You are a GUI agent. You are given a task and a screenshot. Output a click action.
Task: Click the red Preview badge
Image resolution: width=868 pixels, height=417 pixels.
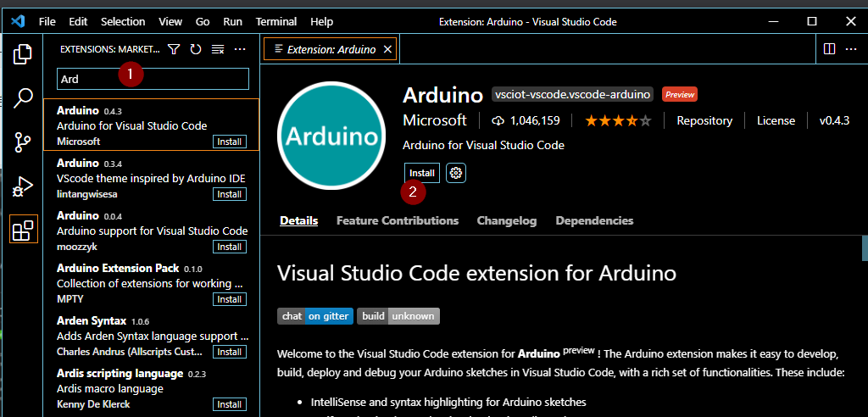(x=679, y=95)
